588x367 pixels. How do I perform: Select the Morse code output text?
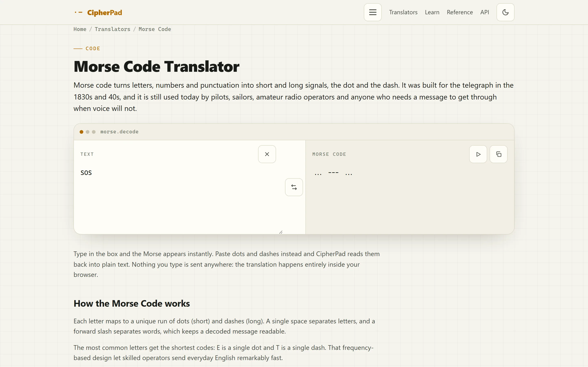(x=333, y=173)
